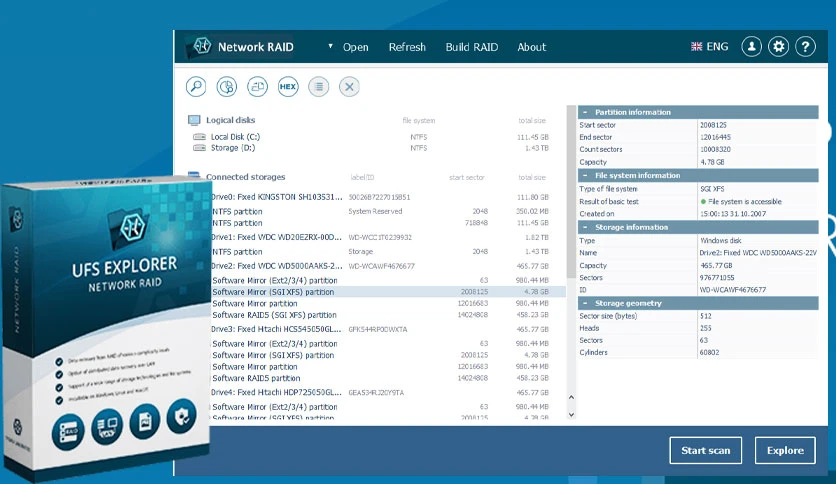
Task: Click the magnifier scan toolbar icon
Action: pyautogui.click(x=196, y=86)
